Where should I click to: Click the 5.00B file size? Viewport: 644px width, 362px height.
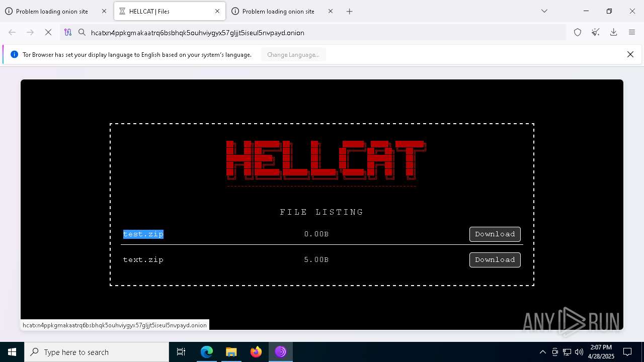316,260
